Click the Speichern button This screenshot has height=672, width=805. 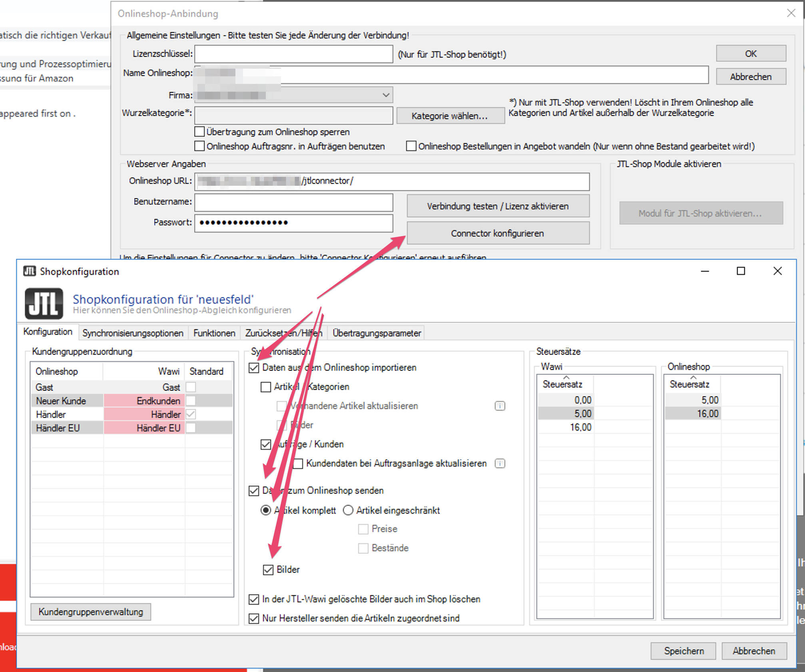tap(683, 651)
